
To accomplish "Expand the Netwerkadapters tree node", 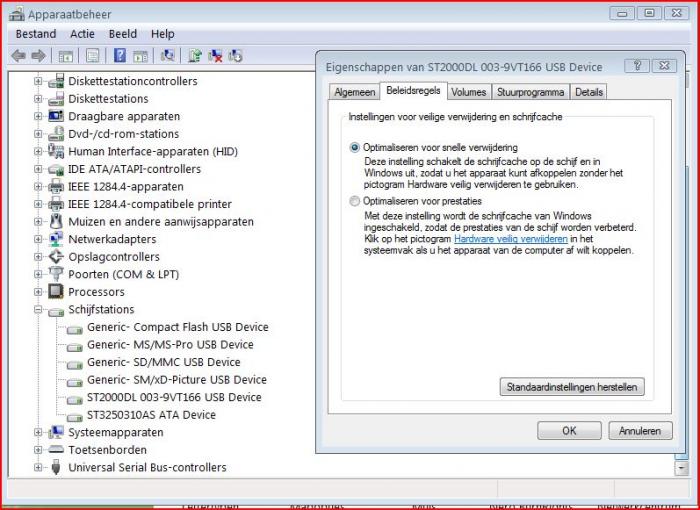I will tap(38, 239).
